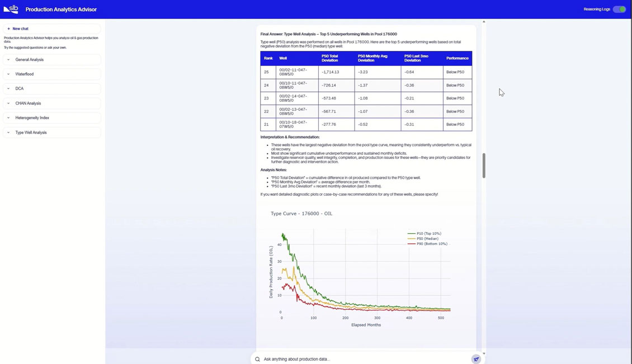Click the Reasoning Logs label

click(x=597, y=10)
